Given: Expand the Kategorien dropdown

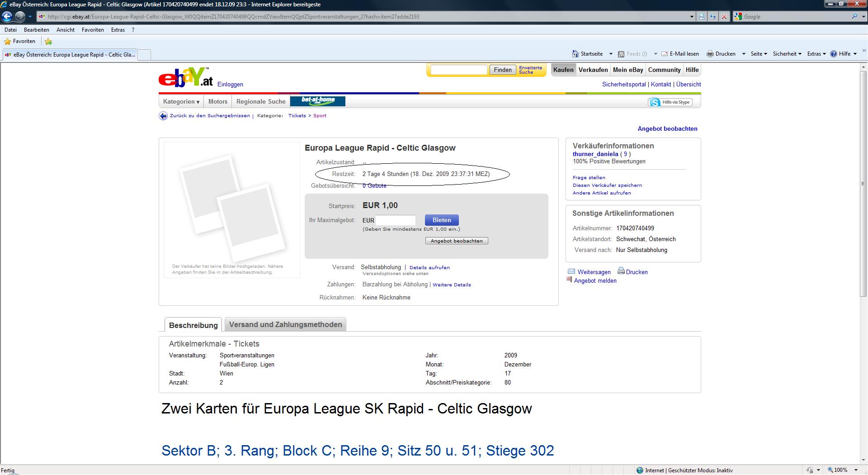Looking at the screenshot, I should click(181, 101).
